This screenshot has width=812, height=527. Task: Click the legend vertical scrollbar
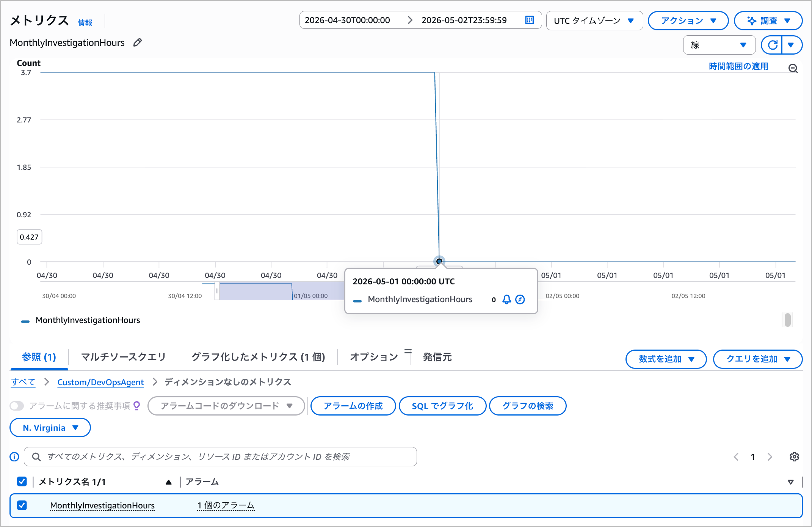[x=788, y=320]
